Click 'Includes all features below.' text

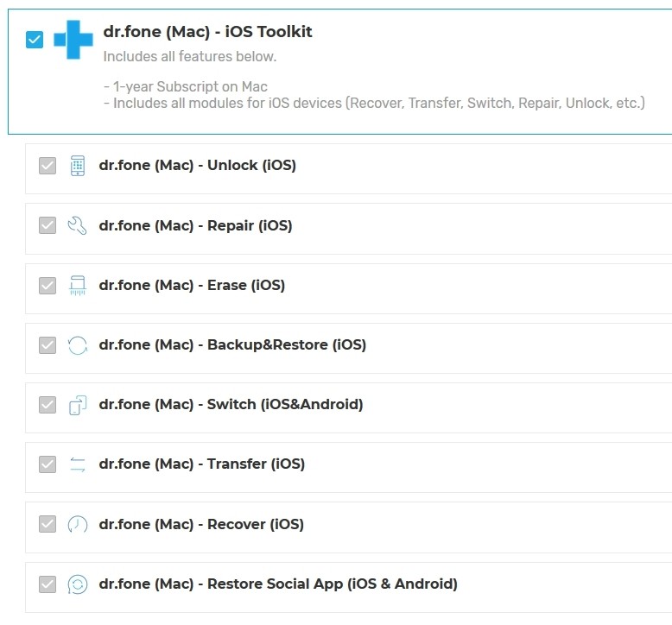(190, 57)
